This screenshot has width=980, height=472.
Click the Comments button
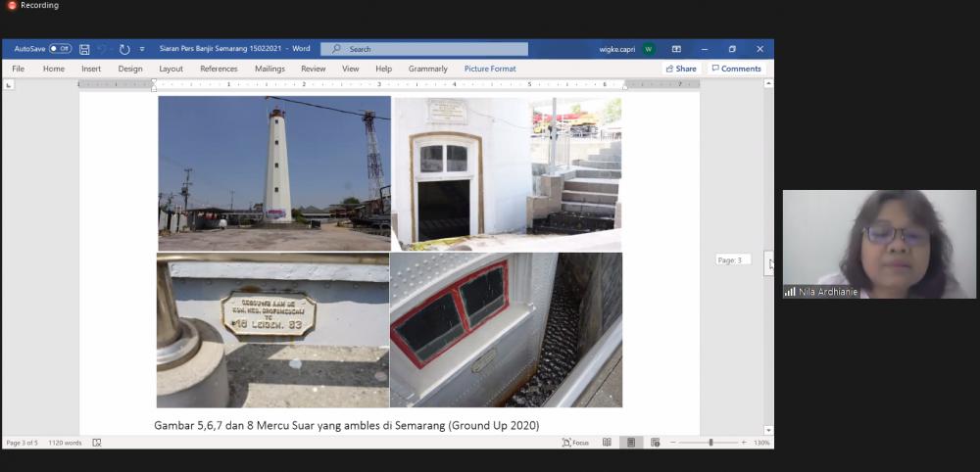[737, 69]
